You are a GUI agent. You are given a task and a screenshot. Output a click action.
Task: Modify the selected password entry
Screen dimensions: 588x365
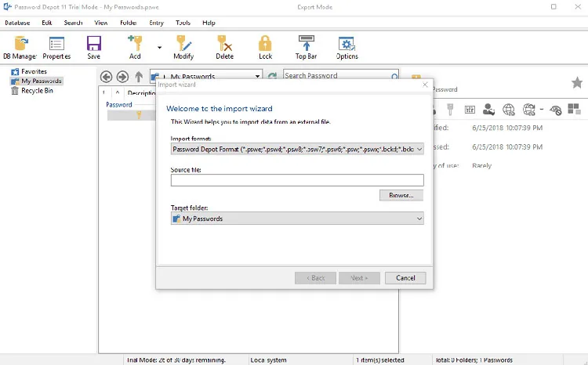(183, 48)
